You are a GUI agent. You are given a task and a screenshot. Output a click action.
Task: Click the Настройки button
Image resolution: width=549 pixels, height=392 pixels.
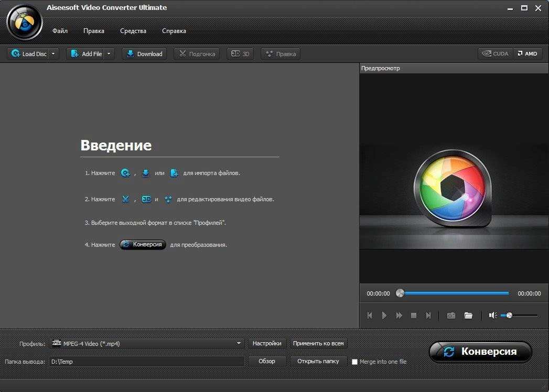point(267,343)
